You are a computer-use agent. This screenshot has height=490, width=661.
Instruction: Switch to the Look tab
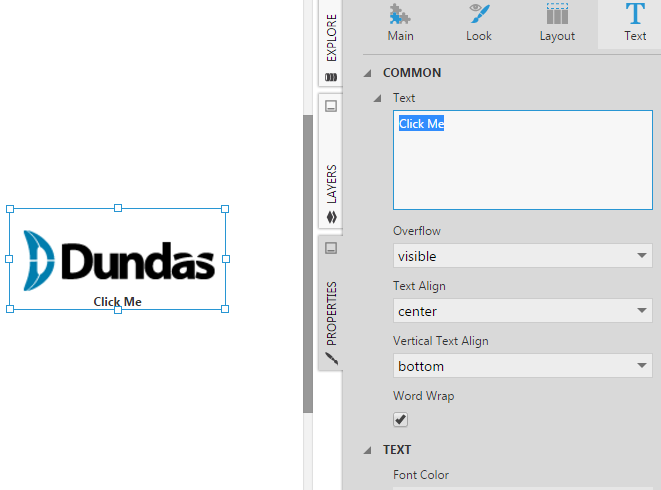coord(478,23)
